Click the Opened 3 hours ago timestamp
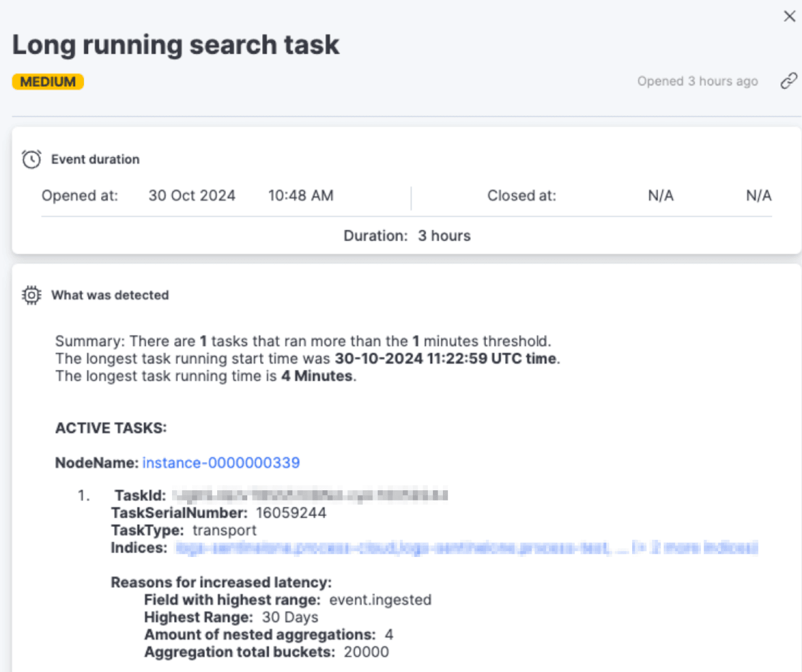This screenshot has height=672, width=802. pyautogui.click(x=697, y=81)
